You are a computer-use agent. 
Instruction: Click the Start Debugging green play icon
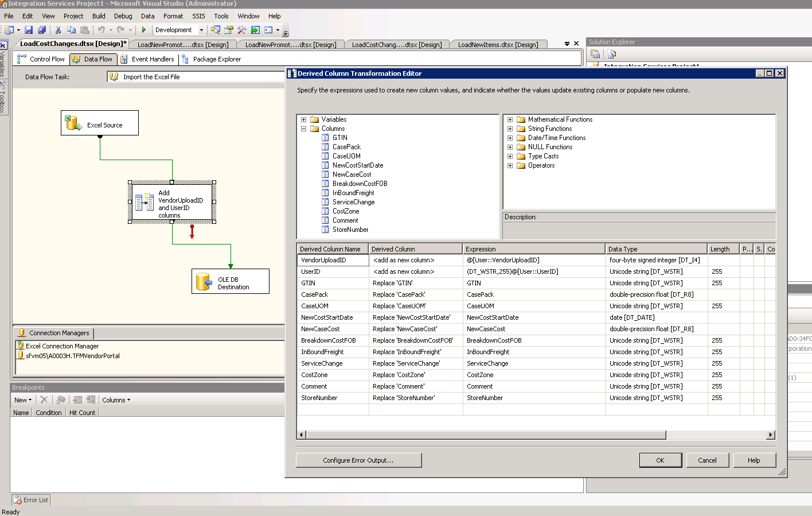point(144,29)
